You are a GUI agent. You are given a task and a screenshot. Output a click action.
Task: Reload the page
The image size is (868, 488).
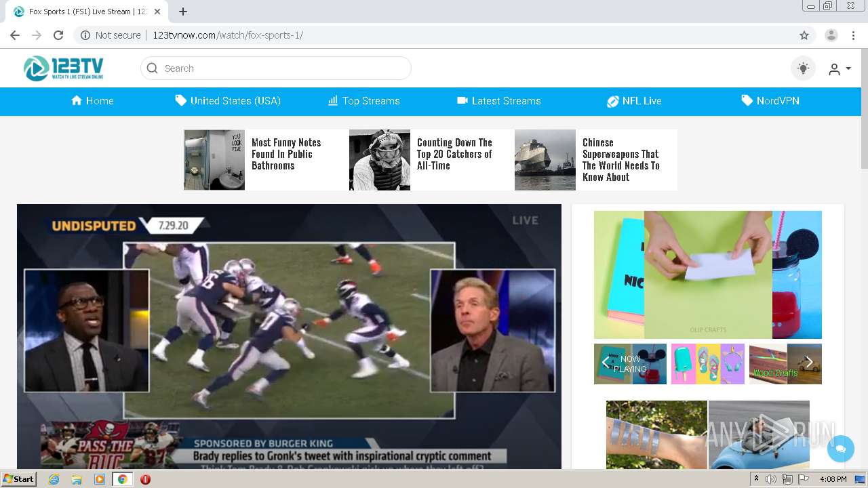point(58,35)
